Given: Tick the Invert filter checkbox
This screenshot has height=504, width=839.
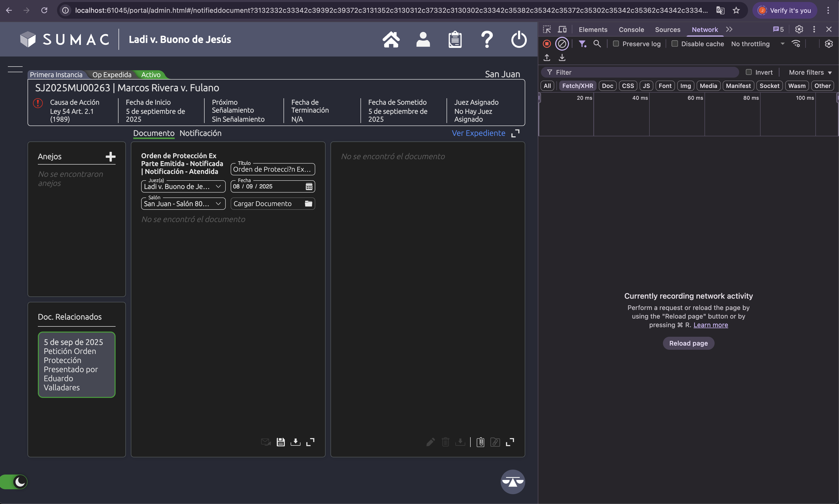Looking at the screenshot, I should pos(749,72).
